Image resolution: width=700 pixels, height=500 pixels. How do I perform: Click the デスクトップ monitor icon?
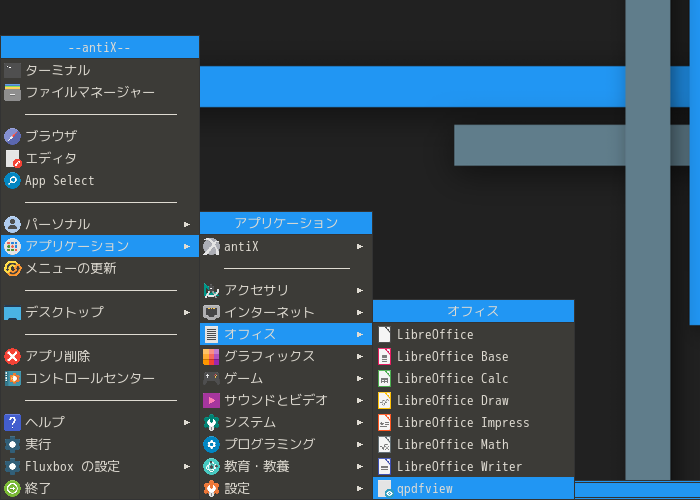12,312
